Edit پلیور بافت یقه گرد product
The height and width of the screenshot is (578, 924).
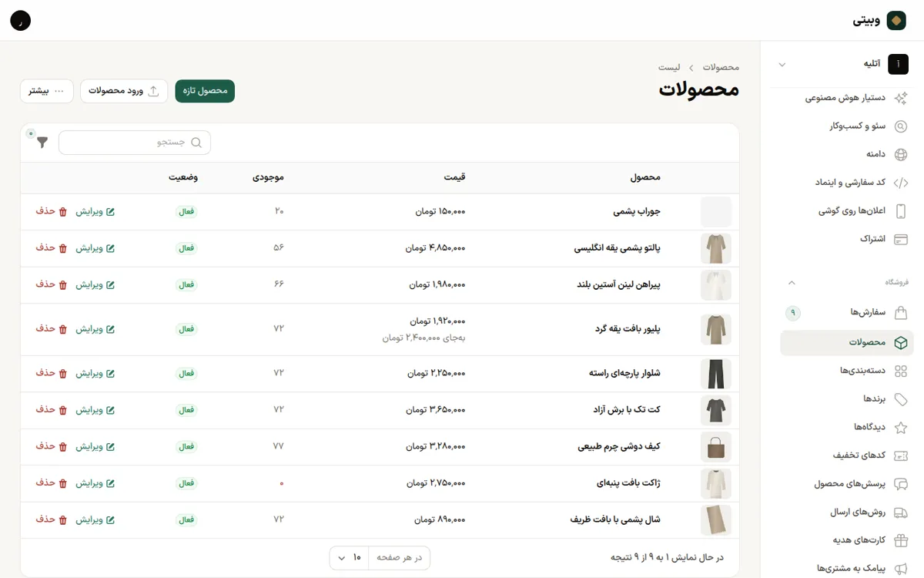[x=95, y=329]
